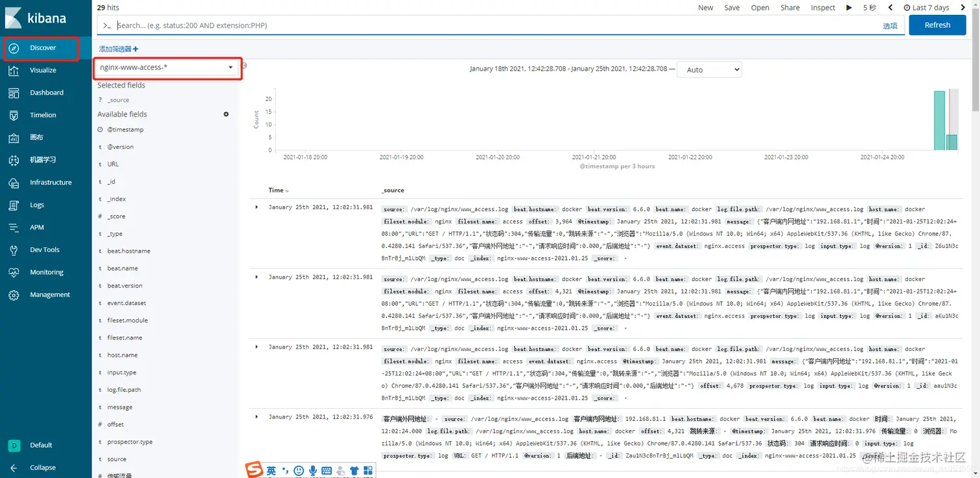Screen dimensions: 980x478
Task: Select the fileset.module field
Action: point(127,321)
